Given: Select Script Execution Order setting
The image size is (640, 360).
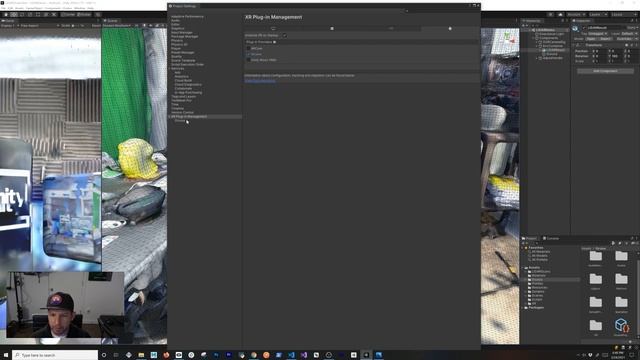Looking at the screenshot, I should pos(187,64).
